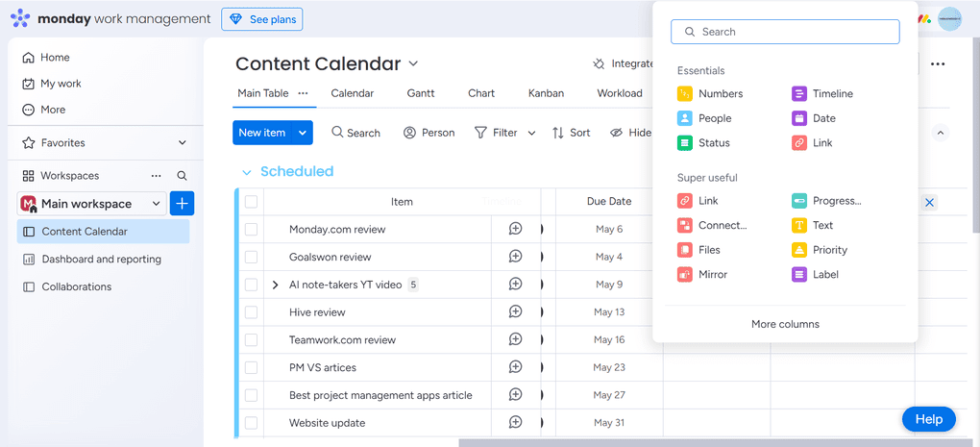
Task: Switch to the Workload view tab
Action: tap(620, 93)
